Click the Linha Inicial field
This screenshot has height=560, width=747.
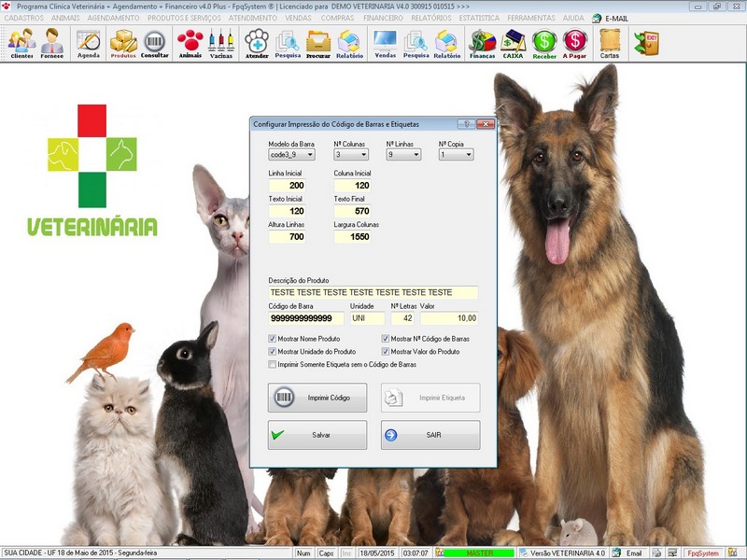coord(287,185)
